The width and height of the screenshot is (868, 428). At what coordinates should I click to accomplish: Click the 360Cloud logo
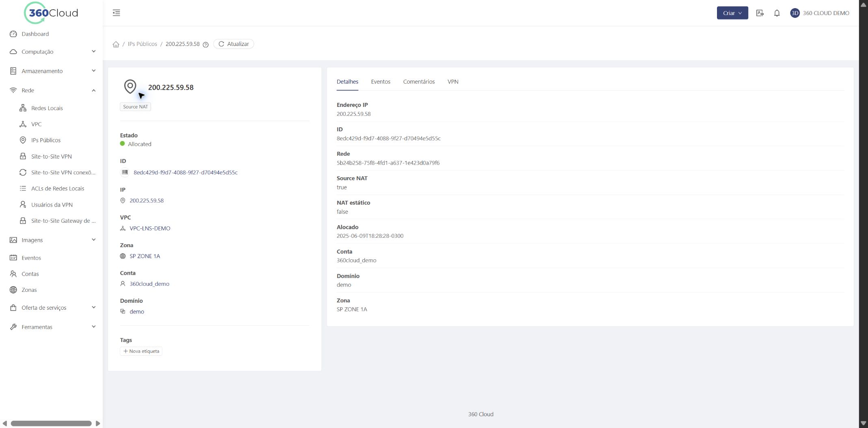(x=51, y=13)
